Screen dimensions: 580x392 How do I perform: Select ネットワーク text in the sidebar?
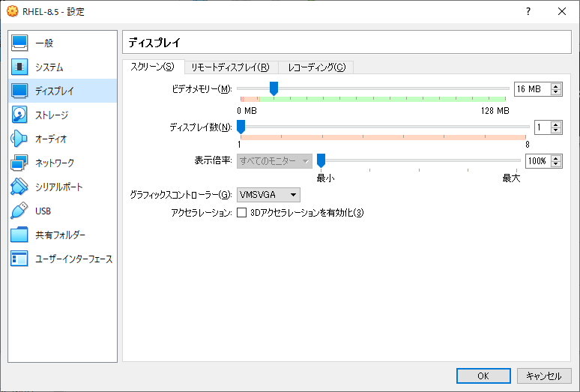[x=55, y=163]
